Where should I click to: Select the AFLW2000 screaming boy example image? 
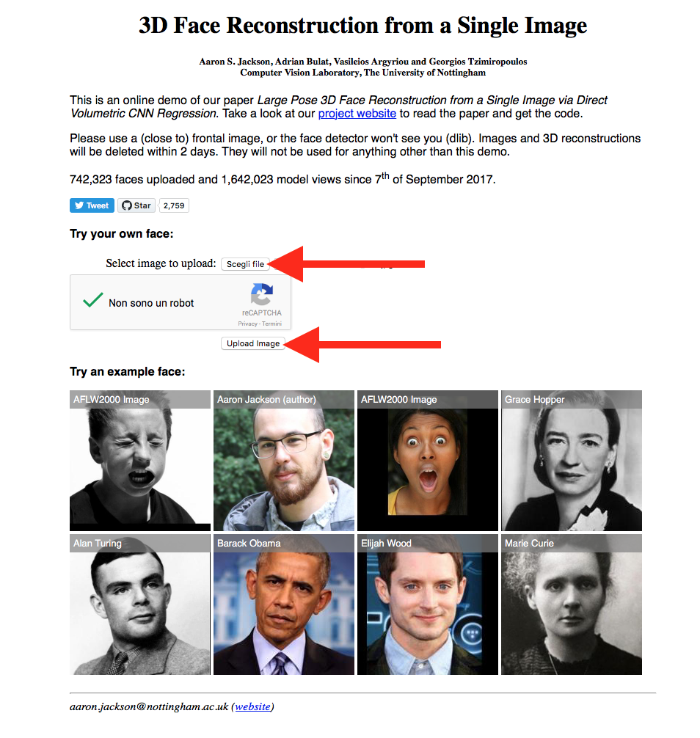140,460
